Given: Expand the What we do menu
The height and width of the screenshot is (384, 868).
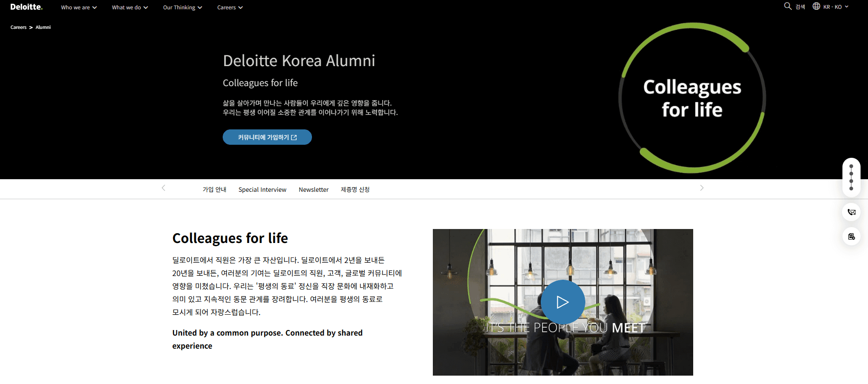Looking at the screenshot, I should (x=130, y=7).
